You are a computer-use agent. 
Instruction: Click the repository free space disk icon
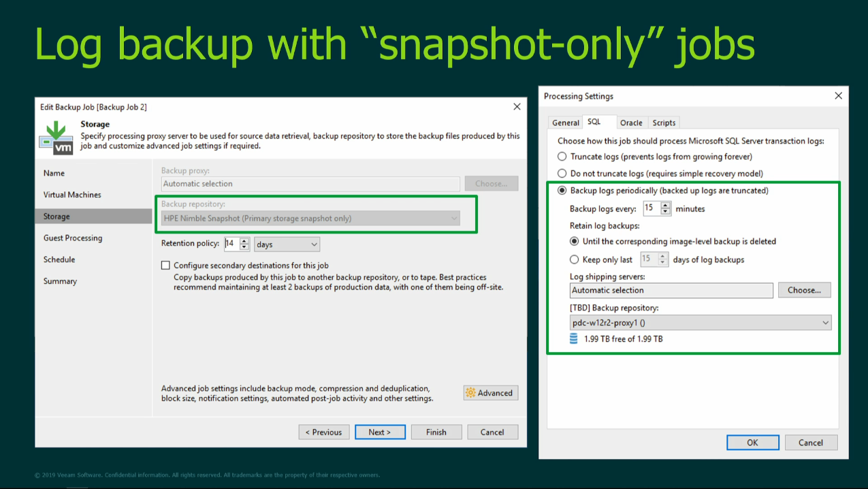573,338
